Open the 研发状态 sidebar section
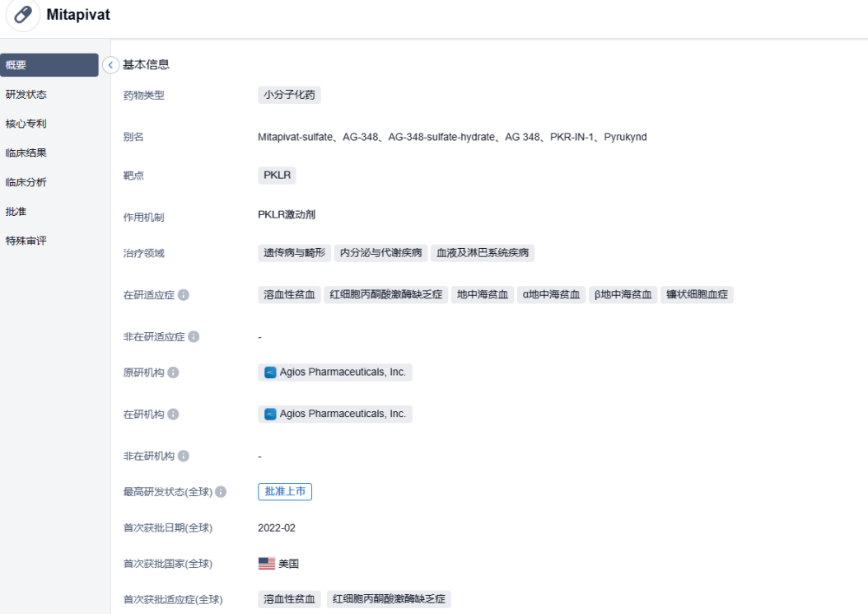 pos(26,95)
